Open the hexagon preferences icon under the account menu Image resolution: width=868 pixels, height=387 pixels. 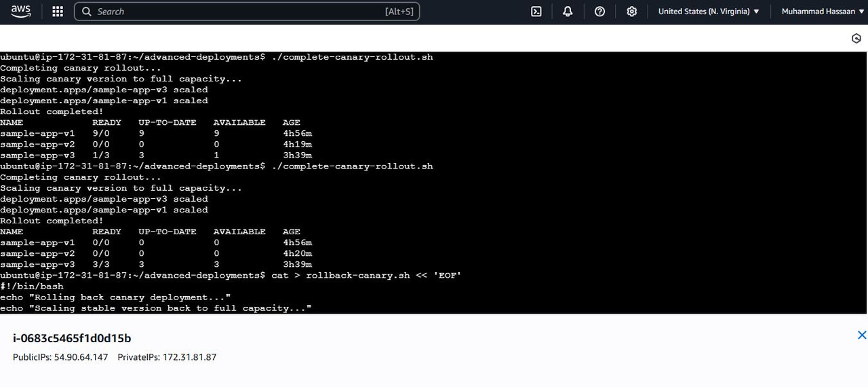856,39
